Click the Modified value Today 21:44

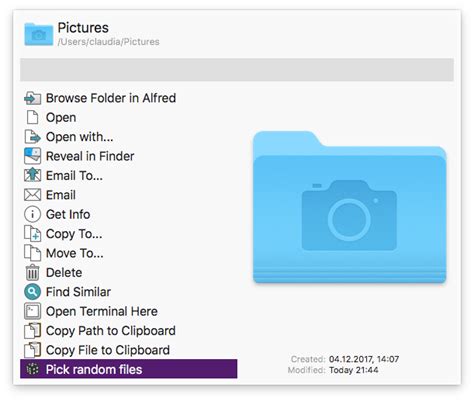pyautogui.click(x=354, y=370)
